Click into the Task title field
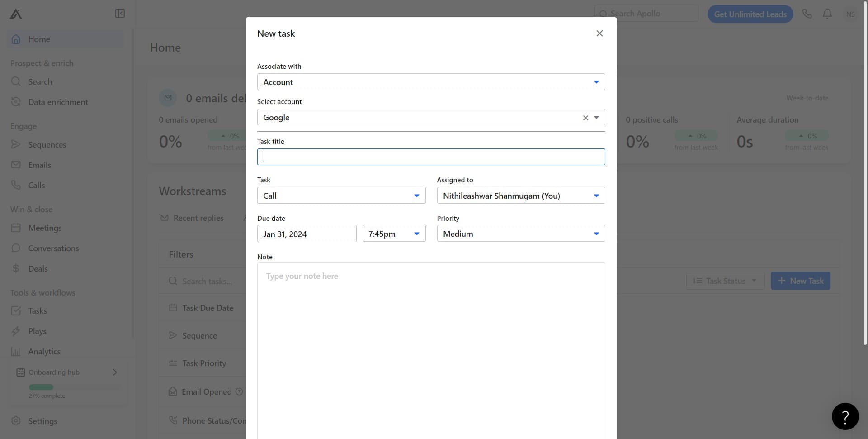Screen dimensions: 868x439 coord(430,157)
